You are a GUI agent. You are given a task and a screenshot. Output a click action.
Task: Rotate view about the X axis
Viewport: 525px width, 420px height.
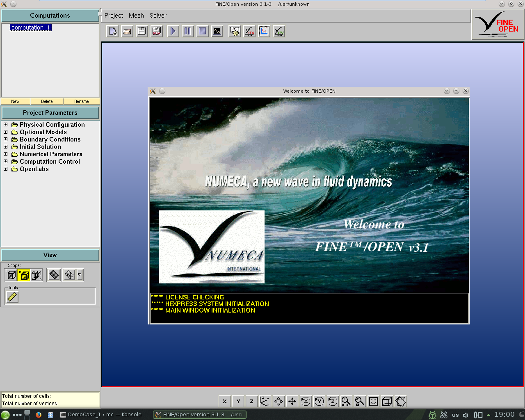point(306,401)
